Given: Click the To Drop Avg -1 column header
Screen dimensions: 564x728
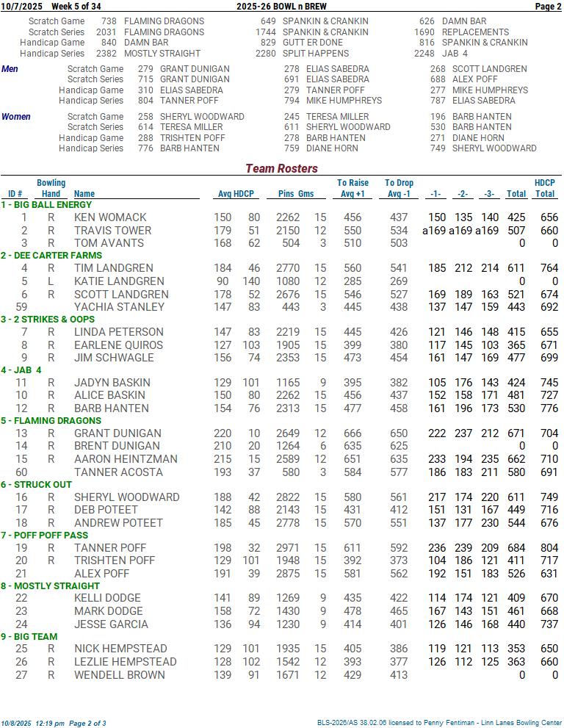Looking at the screenshot, I should point(399,189).
